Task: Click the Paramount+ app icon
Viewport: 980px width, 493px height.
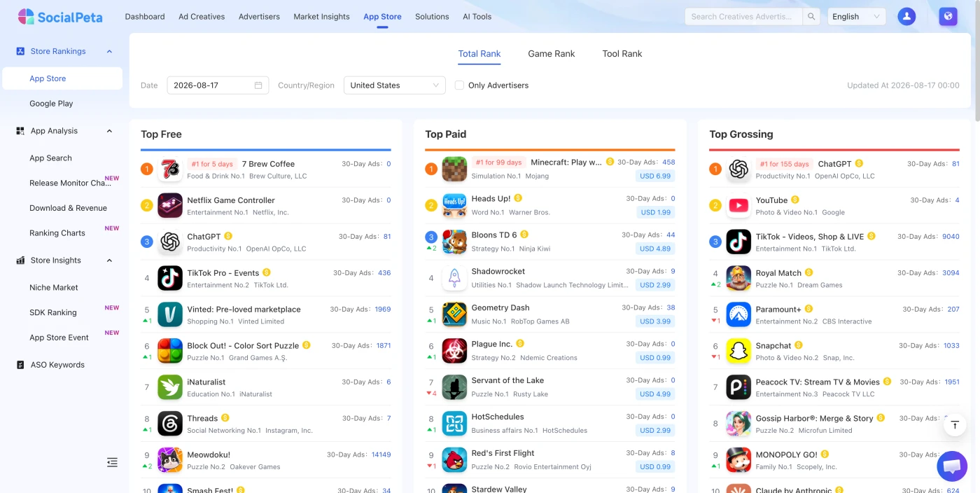Action: tap(738, 315)
